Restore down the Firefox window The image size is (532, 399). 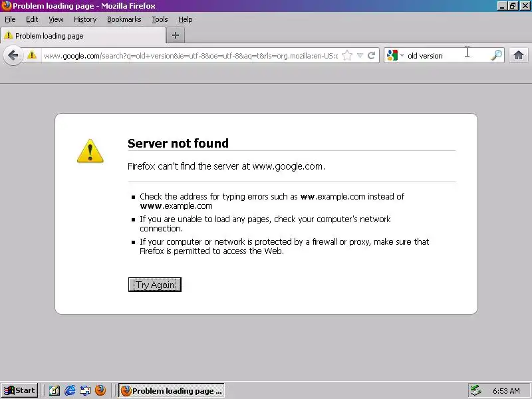pos(513,6)
